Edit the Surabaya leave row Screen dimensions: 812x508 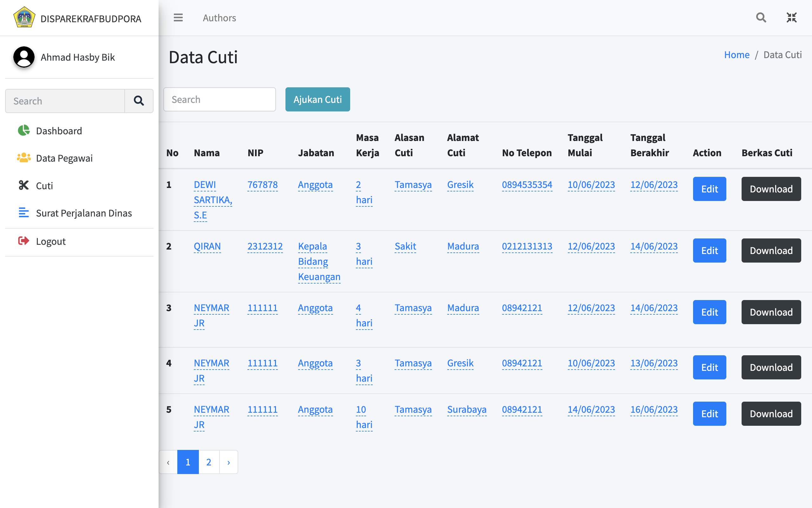tap(709, 414)
